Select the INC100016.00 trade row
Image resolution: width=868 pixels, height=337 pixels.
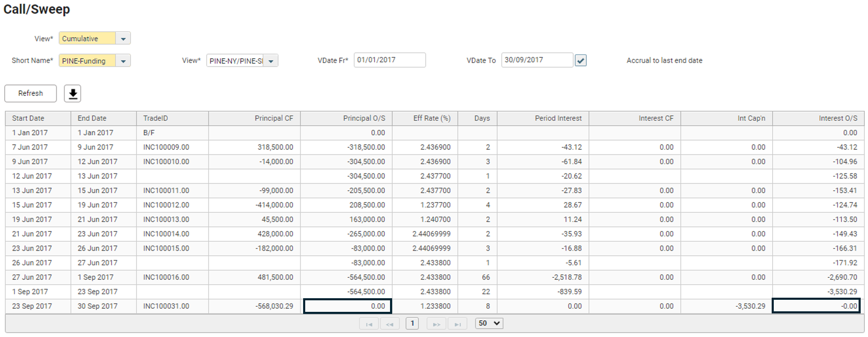click(x=166, y=277)
